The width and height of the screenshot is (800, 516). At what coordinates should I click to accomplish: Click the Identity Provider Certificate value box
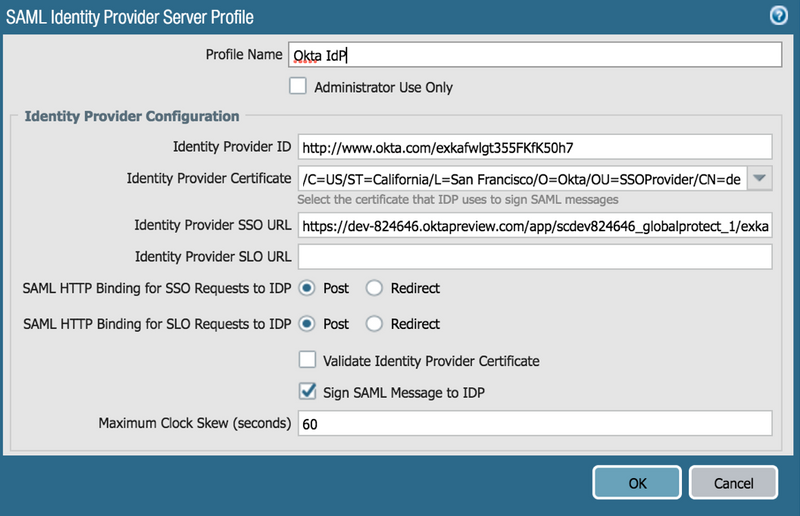[520, 179]
